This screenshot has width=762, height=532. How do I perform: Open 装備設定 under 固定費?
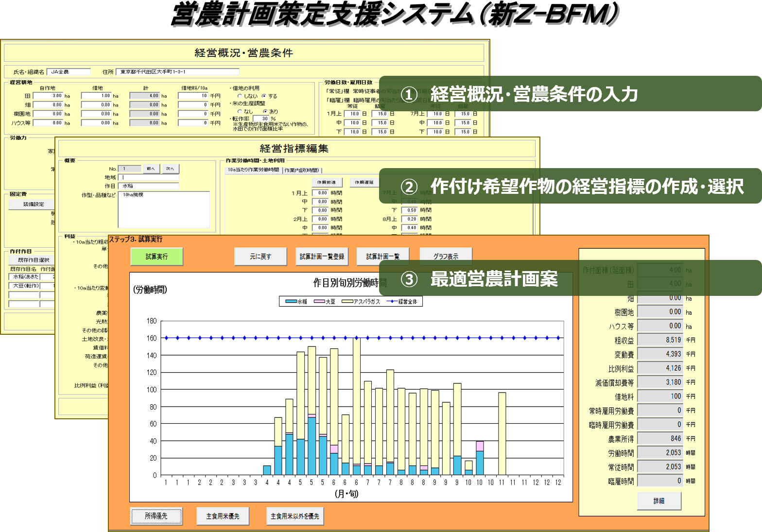pyautogui.click(x=33, y=205)
